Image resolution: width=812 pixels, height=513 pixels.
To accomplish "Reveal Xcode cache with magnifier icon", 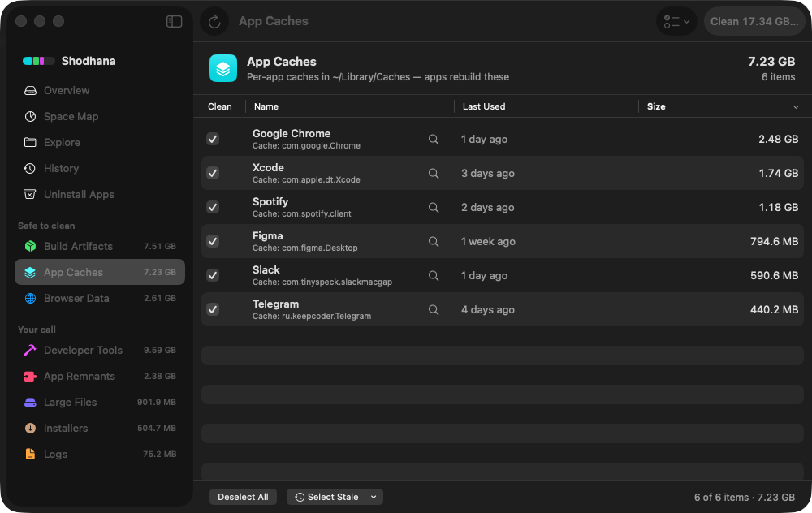I will tap(434, 174).
